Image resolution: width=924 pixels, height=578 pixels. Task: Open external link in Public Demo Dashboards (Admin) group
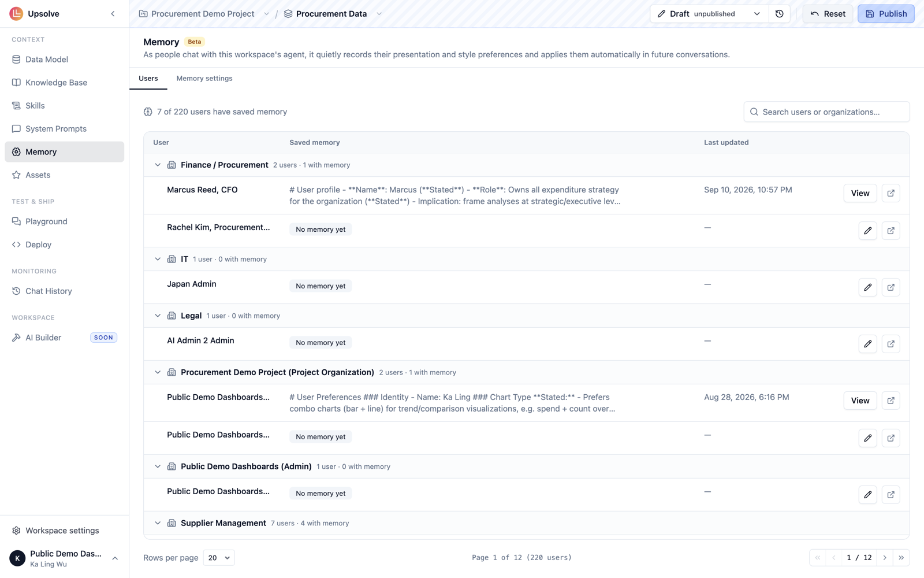891,495
